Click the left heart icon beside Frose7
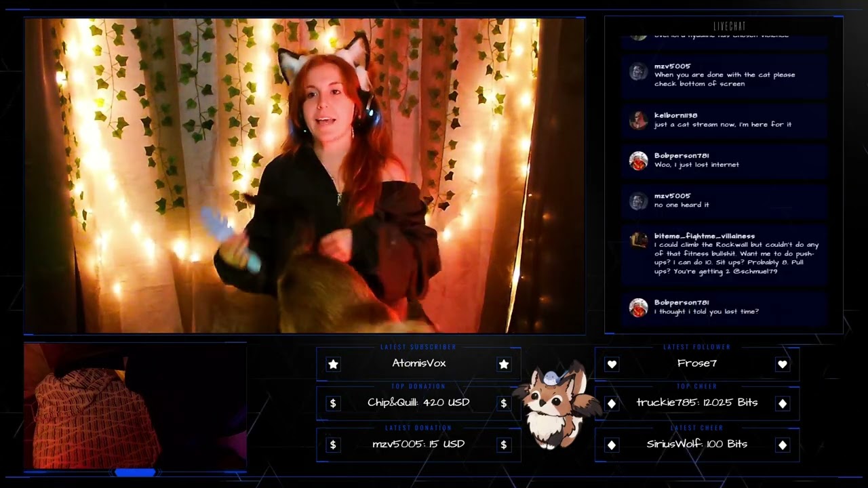This screenshot has width=868, height=488. 612,364
